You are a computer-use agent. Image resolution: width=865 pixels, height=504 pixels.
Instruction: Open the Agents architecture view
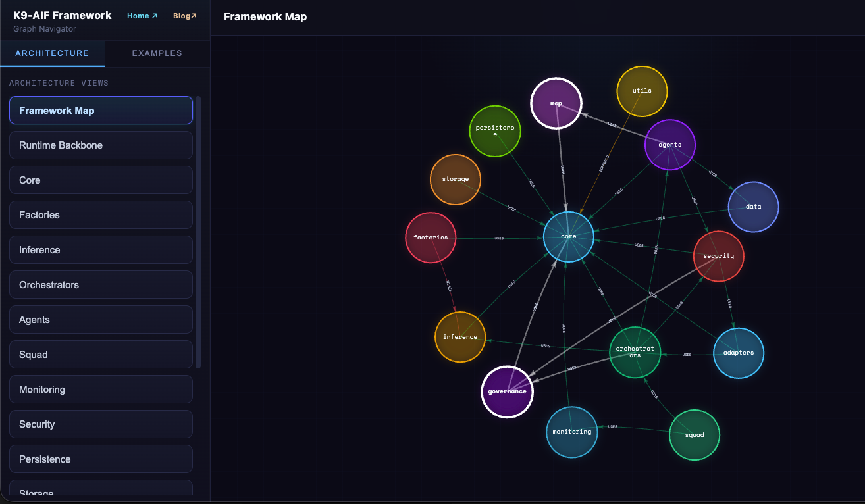tap(101, 320)
